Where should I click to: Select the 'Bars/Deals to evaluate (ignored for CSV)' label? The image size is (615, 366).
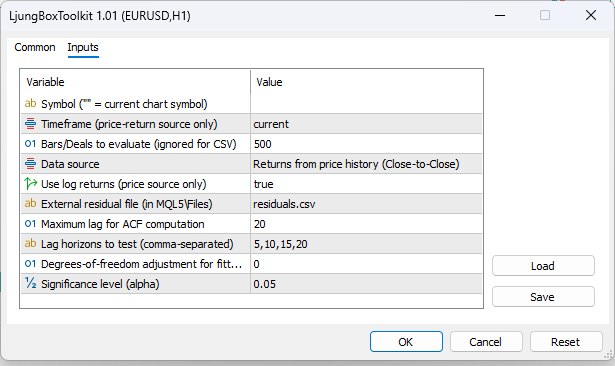click(139, 144)
